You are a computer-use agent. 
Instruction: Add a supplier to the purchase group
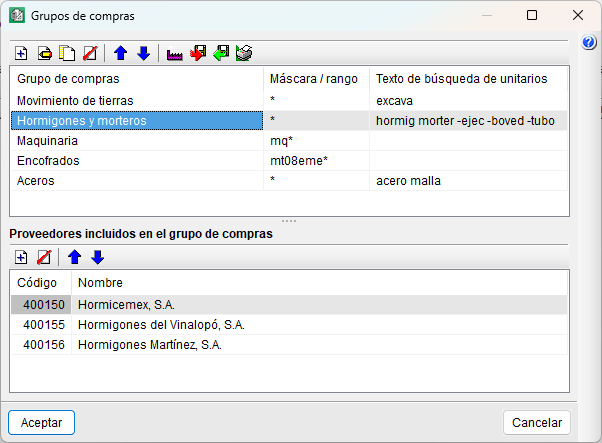click(21, 257)
